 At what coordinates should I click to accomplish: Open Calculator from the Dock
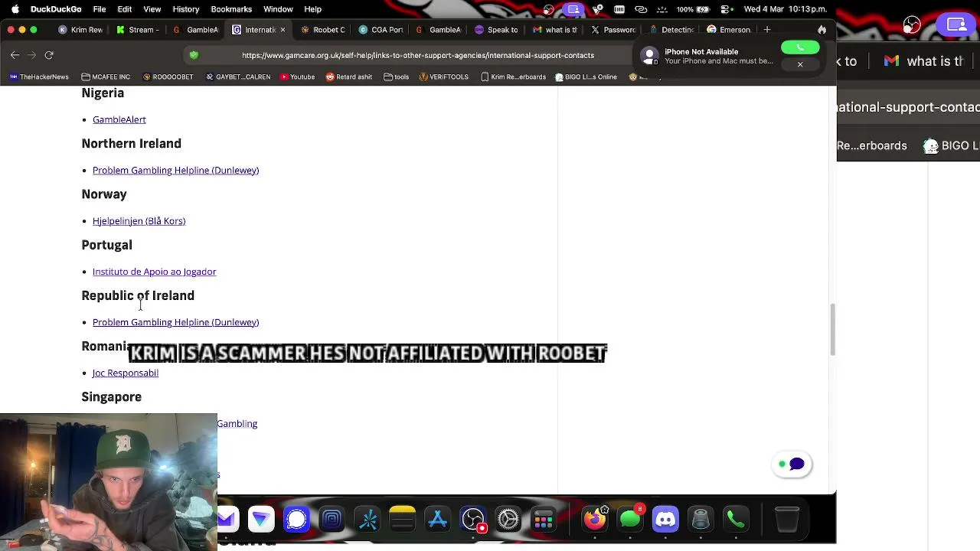click(x=544, y=520)
